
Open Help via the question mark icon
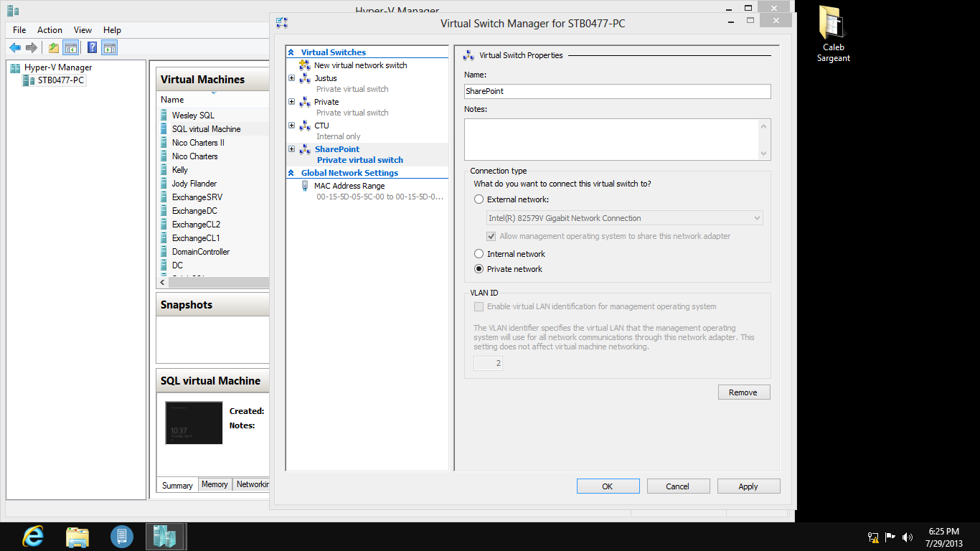(92, 48)
